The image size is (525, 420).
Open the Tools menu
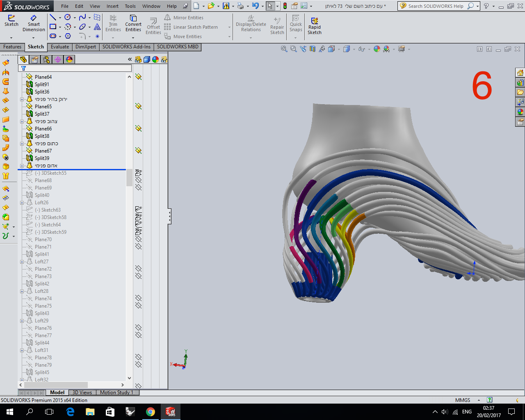pos(130,6)
